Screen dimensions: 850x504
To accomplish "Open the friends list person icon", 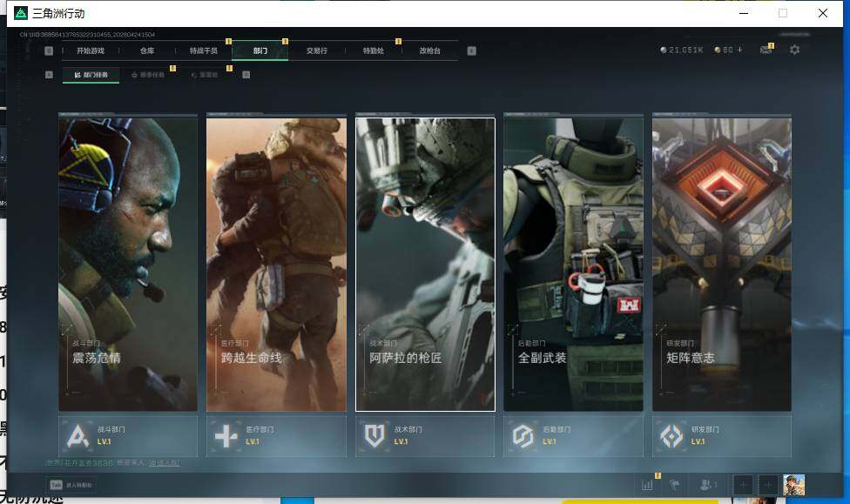I will [706, 485].
